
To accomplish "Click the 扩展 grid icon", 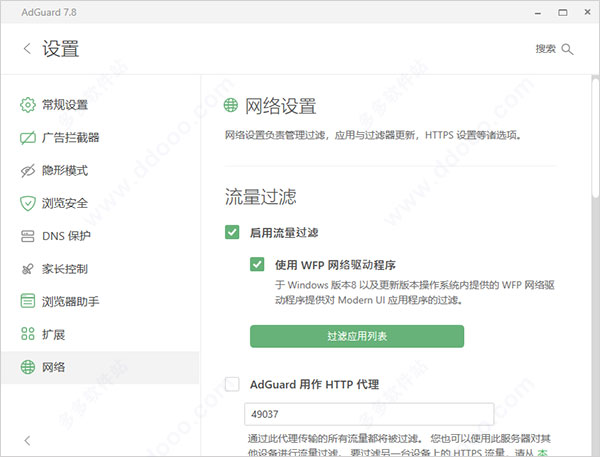I will tap(28, 334).
